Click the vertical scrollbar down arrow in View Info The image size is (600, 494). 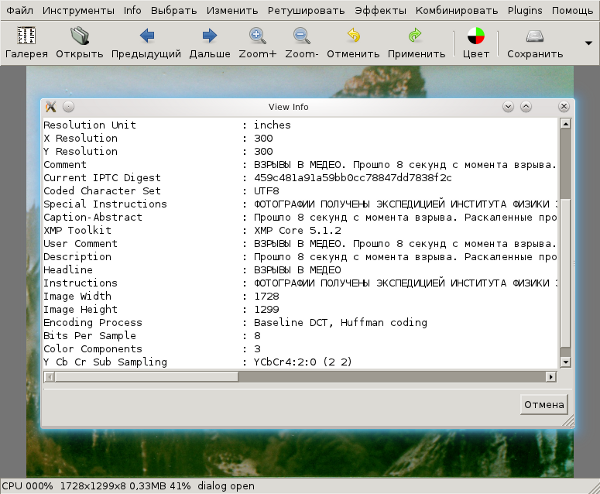(565, 362)
